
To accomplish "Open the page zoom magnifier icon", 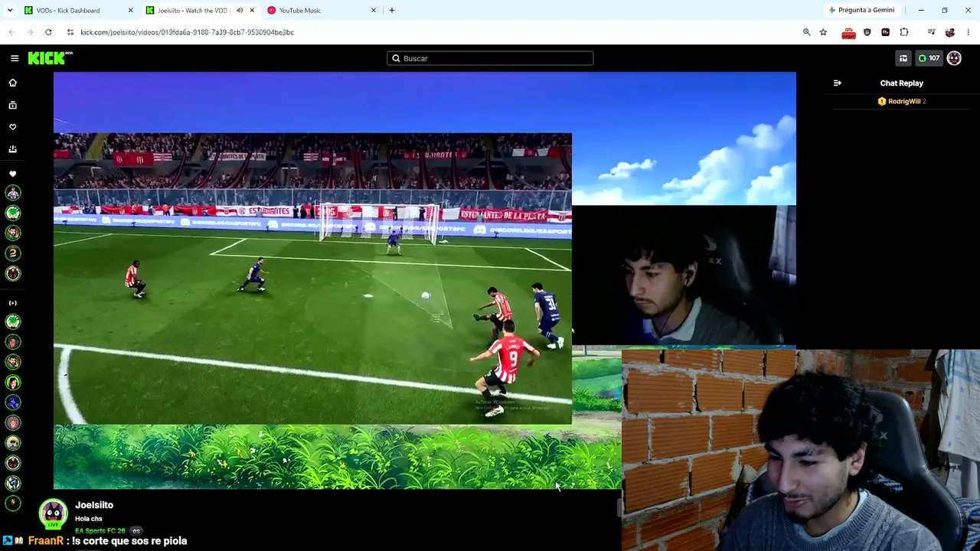I will click(806, 32).
